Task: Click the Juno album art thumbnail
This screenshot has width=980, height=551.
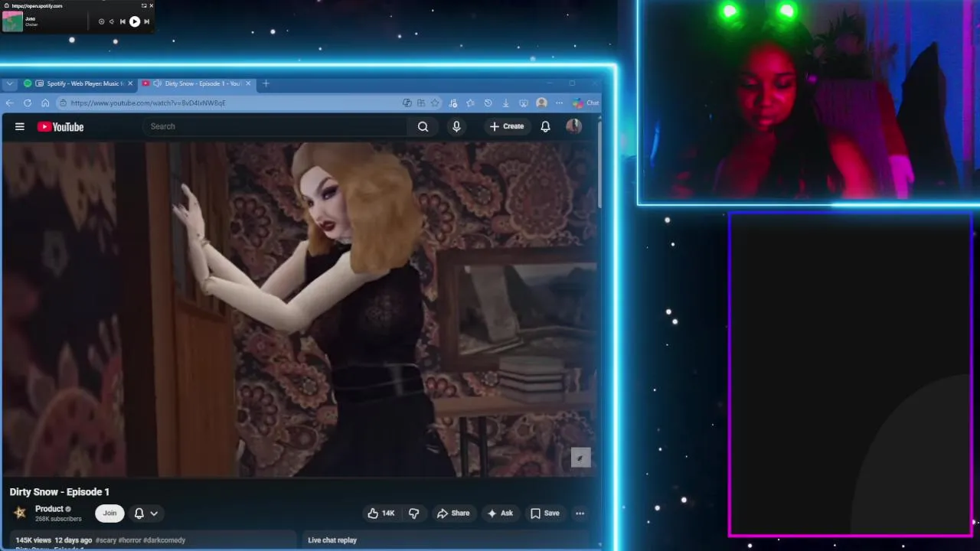Action: tap(12, 21)
